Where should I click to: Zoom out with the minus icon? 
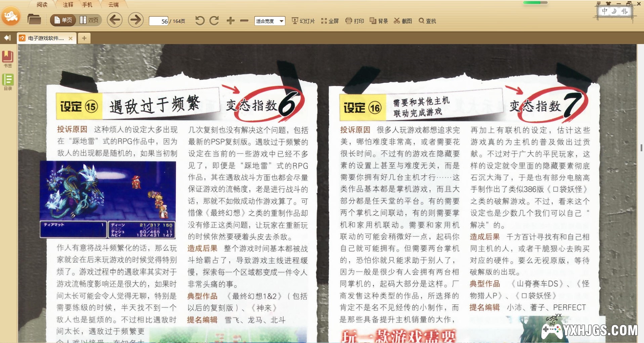pyautogui.click(x=244, y=21)
